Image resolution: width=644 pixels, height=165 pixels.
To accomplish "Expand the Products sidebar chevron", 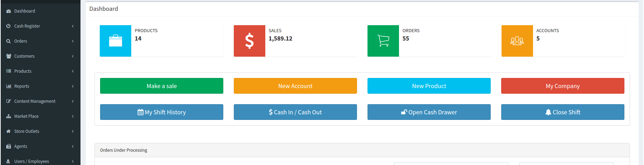I will point(73,71).
